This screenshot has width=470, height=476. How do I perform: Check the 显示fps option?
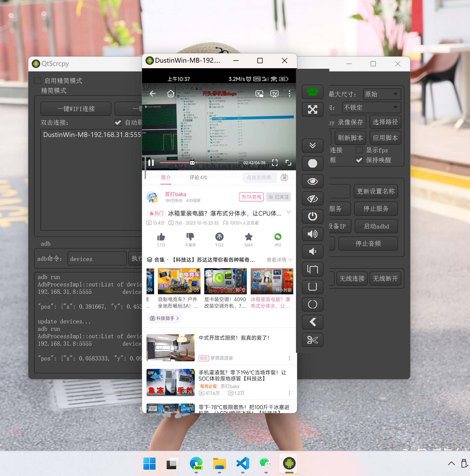click(x=359, y=150)
